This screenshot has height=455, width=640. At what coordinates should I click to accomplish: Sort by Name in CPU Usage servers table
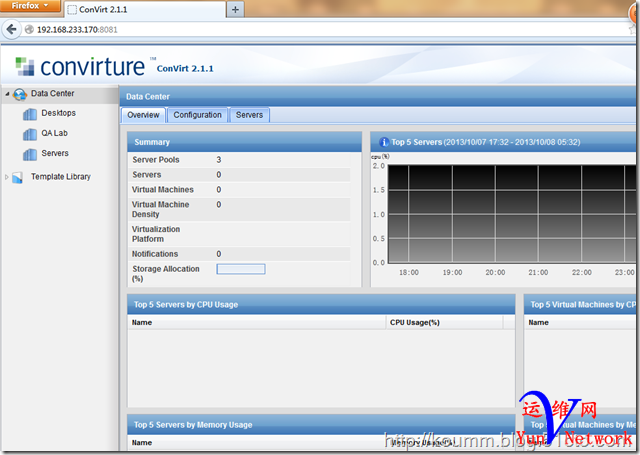pyautogui.click(x=257, y=322)
